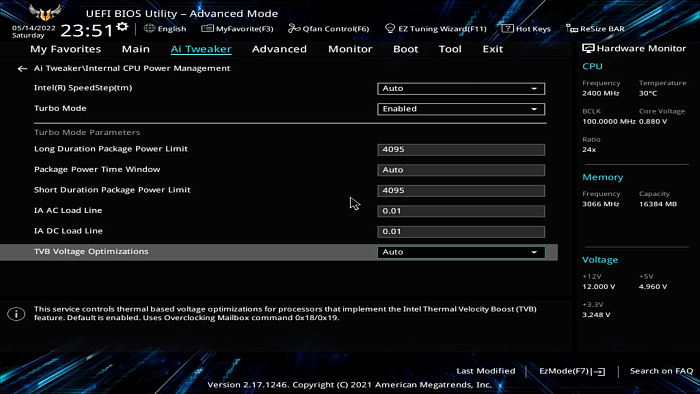Select the IA AC Load Line label
The image size is (700, 394).
68,210
